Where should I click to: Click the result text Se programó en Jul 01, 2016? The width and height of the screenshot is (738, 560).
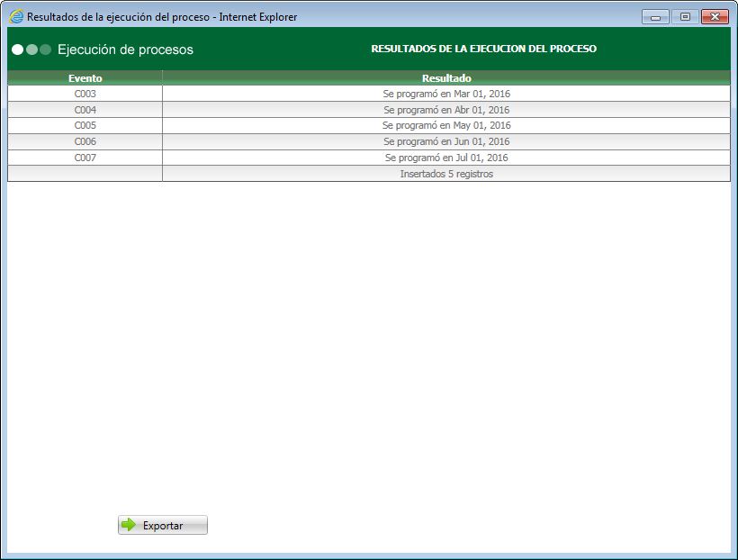coord(447,158)
